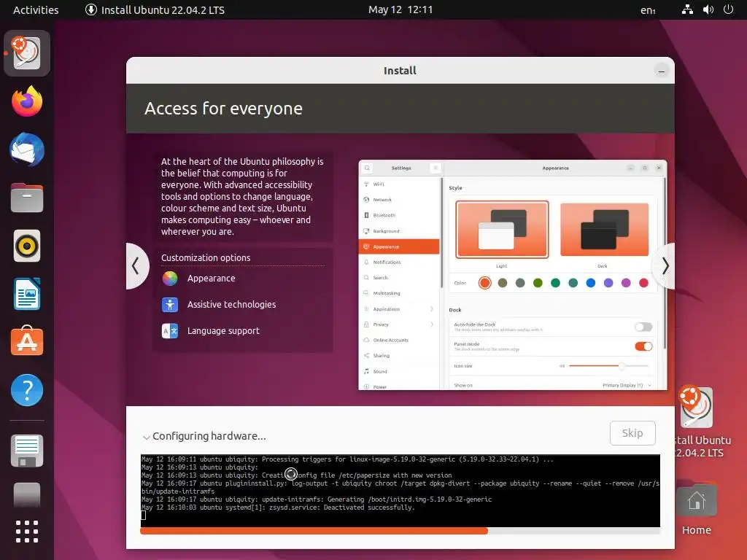Pick the red accent color at the end
The width and height of the screenshot is (747, 560).
coord(643,283)
